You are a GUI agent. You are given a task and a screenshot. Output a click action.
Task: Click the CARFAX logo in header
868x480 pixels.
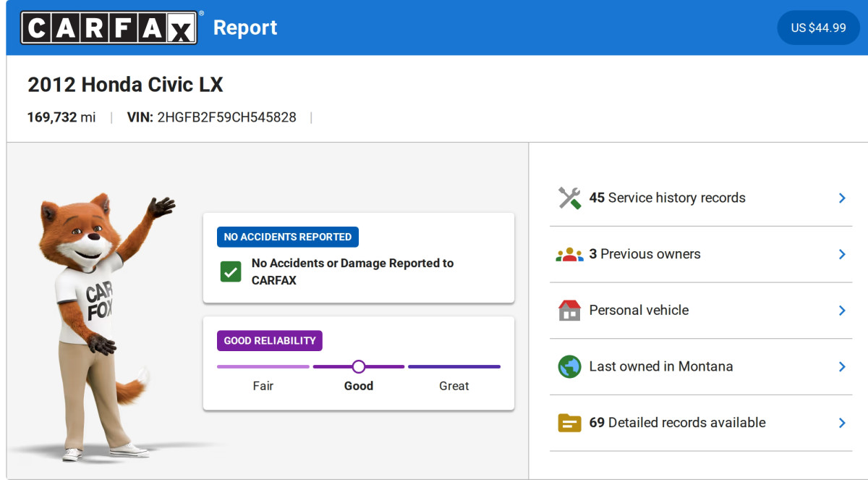(109, 28)
